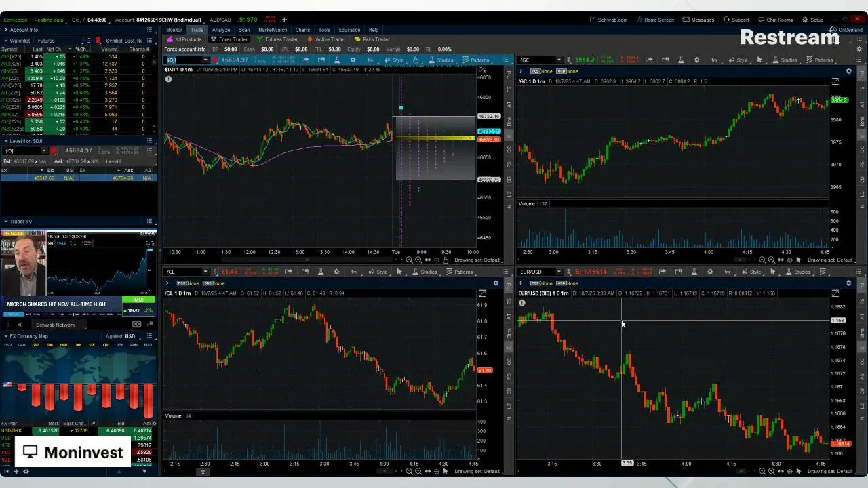The width and height of the screenshot is (868, 488).
Task: Switch to the Analyze tab
Action: pyautogui.click(x=220, y=30)
